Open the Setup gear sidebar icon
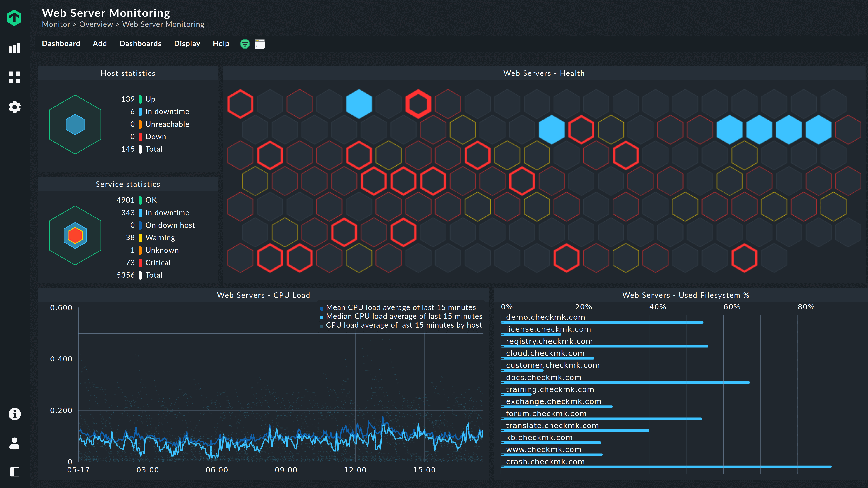This screenshot has width=868, height=488. point(14,107)
